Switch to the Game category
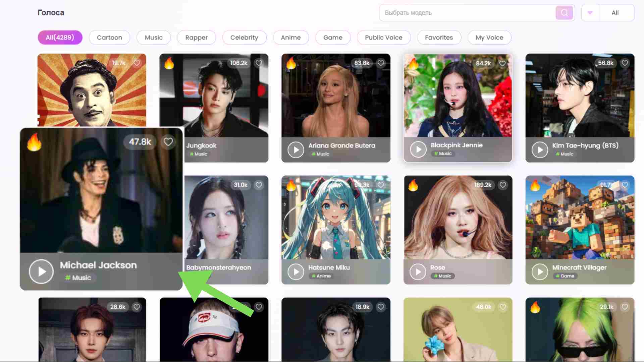This screenshot has width=644, height=362. (x=333, y=38)
